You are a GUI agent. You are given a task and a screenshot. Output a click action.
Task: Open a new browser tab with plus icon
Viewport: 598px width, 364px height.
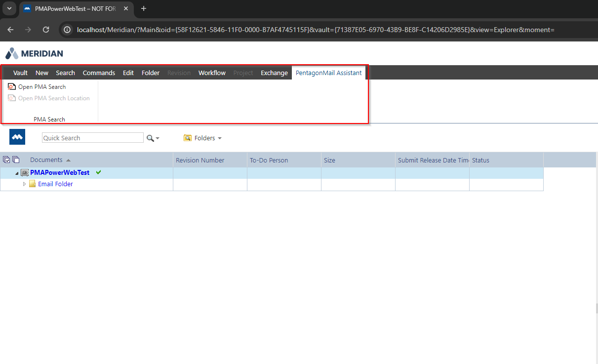[144, 8]
